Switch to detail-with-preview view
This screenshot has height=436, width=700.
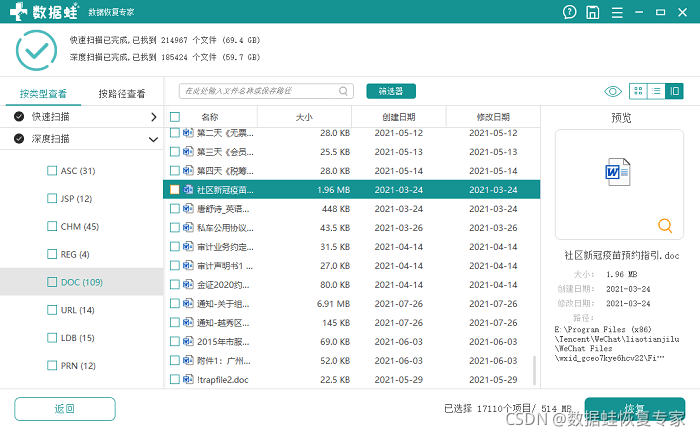coord(674,91)
